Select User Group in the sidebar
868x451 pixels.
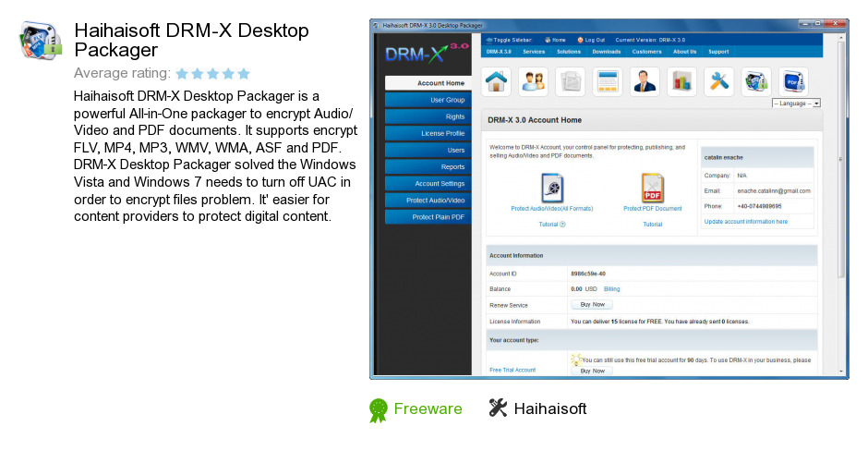428,100
